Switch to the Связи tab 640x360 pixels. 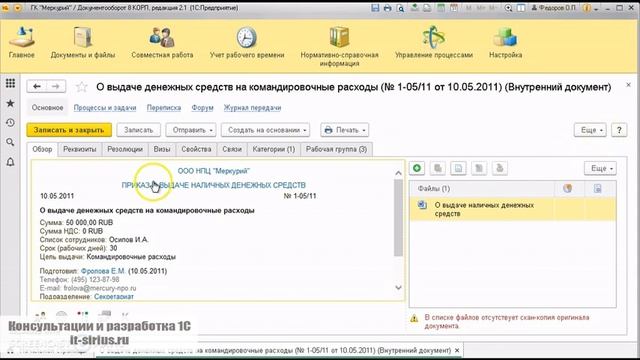[x=232, y=149]
